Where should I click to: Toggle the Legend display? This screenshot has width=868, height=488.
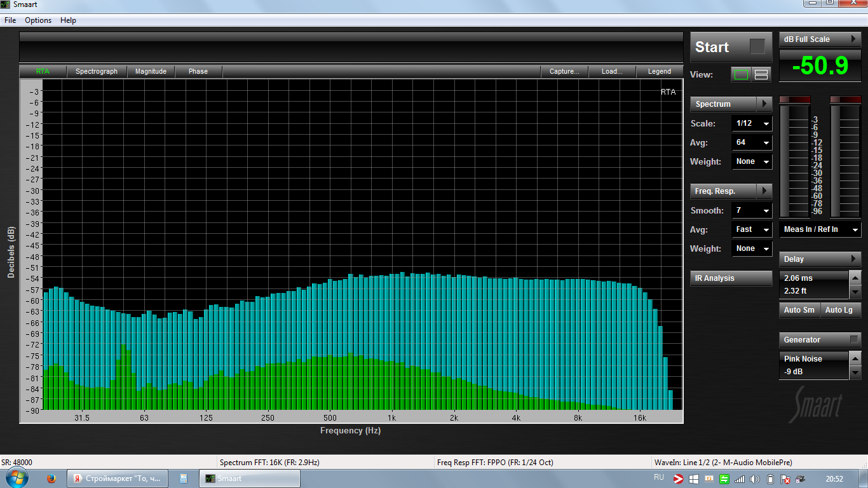click(x=659, y=72)
